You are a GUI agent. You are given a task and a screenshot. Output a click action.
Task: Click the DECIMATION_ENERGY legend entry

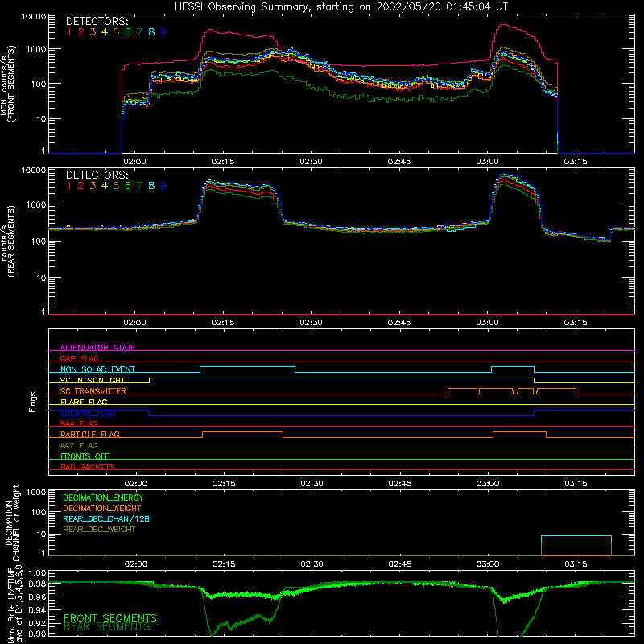coord(103,497)
